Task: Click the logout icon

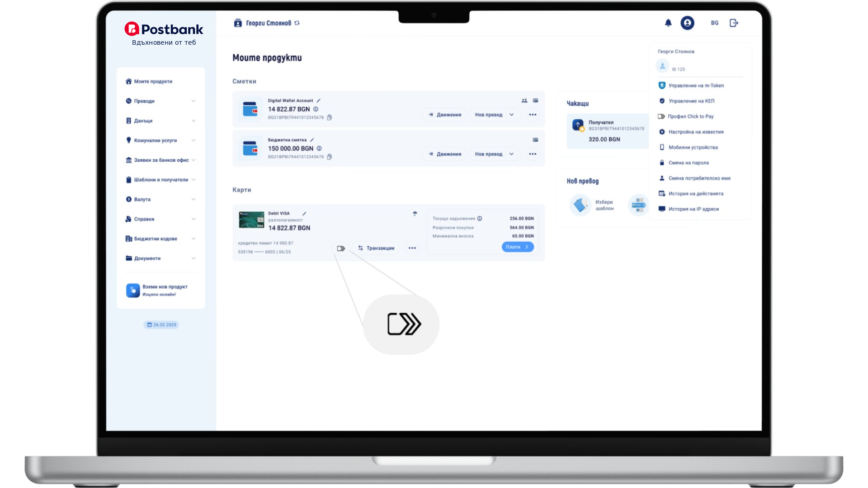Action: tap(734, 23)
